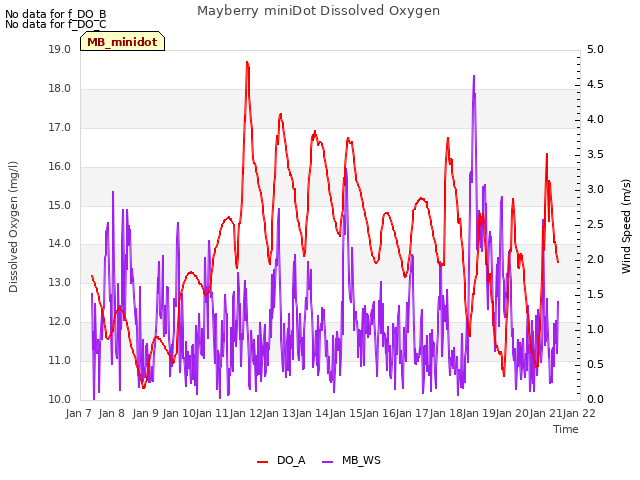Viewport: 640px width, 480px height.
Task: Click the 'No data for f_DO_C' message
Action: point(56,24)
